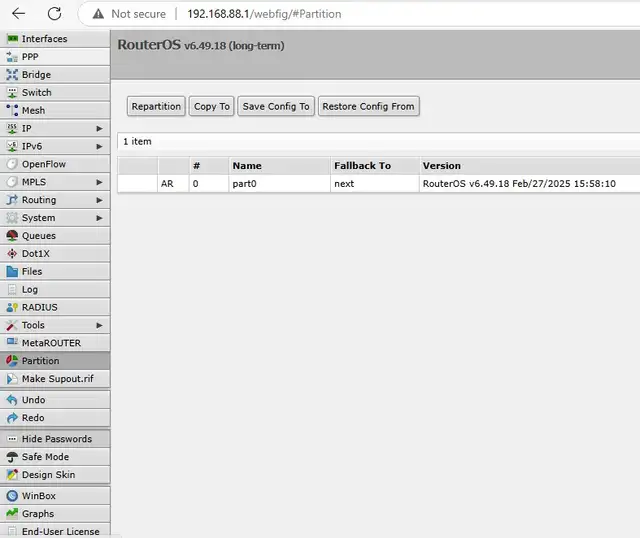Click the browser address bar URL
This screenshot has width=640, height=538.
(x=264, y=14)
